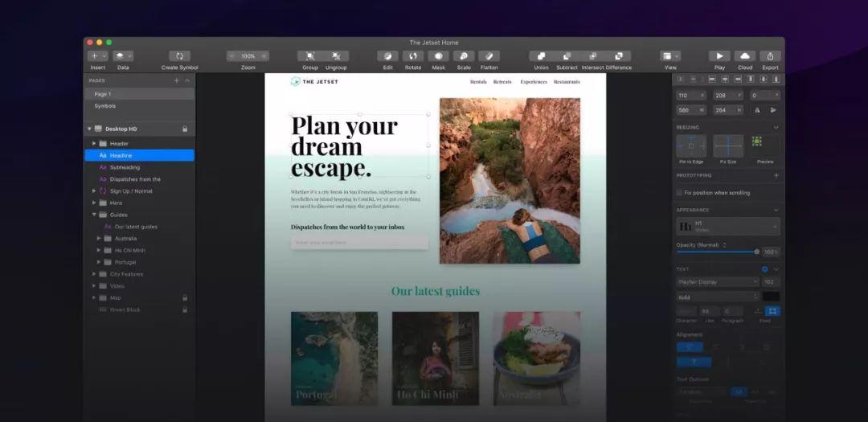Select left text alignment button
Viewport: 868px width, 422px height.
click(690, 347)
